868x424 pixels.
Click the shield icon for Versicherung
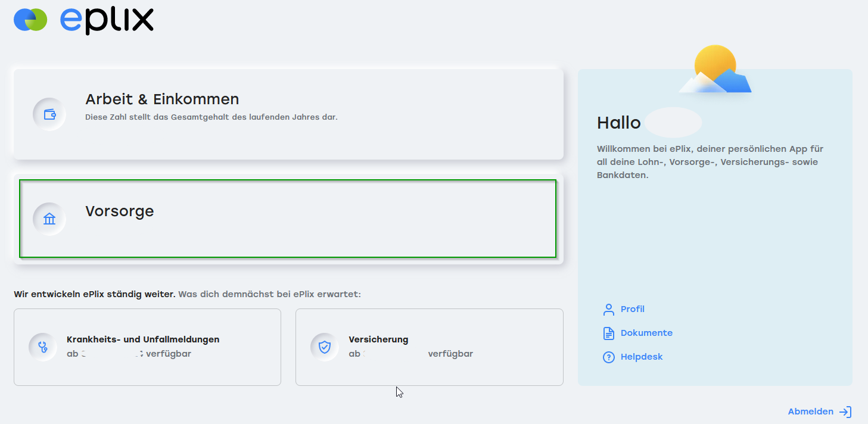325,347
